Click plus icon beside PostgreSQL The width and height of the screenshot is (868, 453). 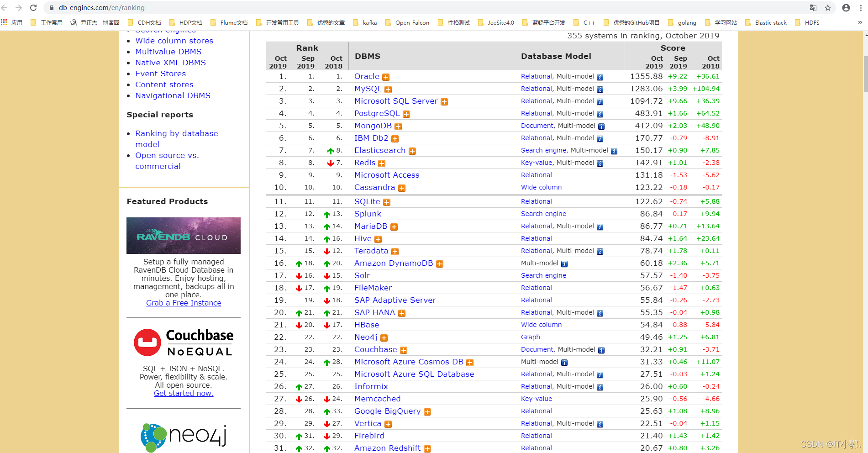[x=406, y=114]
